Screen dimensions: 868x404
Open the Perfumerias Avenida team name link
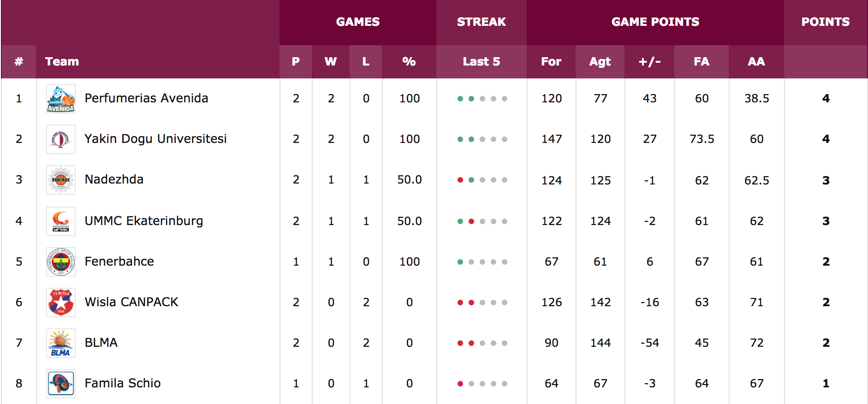coord(146,98)
